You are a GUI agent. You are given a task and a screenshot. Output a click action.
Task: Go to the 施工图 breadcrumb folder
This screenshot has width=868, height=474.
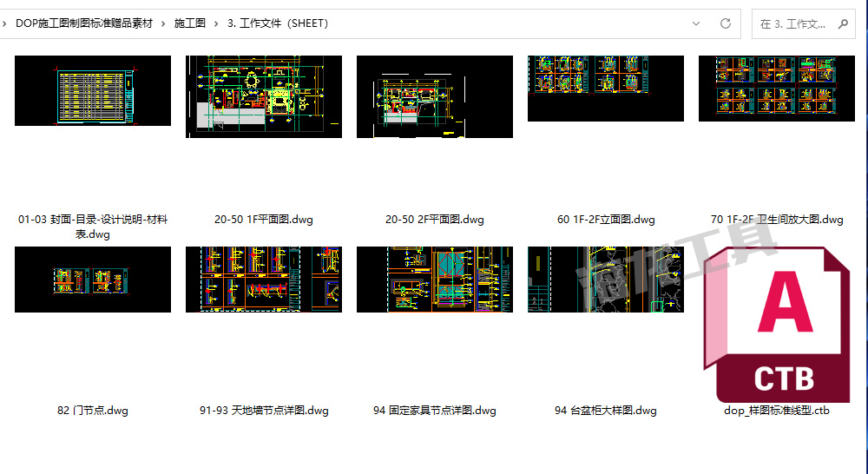click(x=189, y=23)
